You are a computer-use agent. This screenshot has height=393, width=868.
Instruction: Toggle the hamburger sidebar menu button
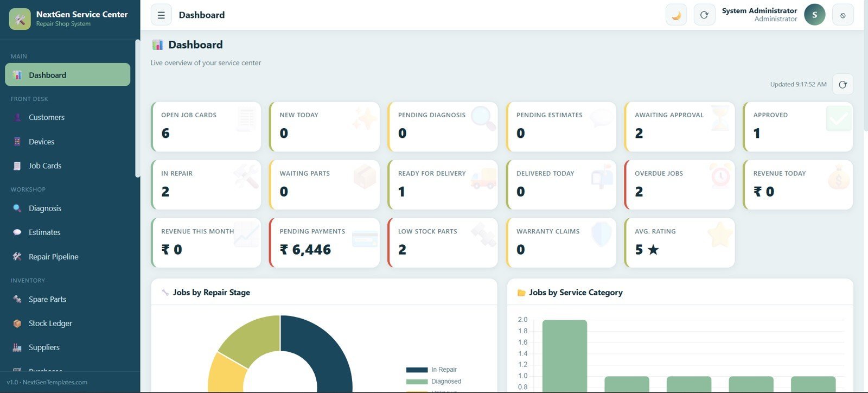point(161,15)
